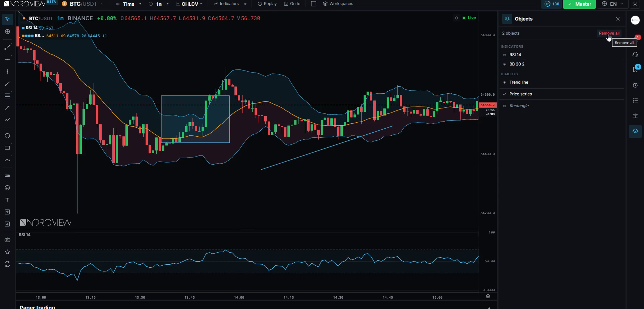Viewport: 644px width, 309px height.
Task: Close the Objects panel
Action: click(x=618, y=19)
